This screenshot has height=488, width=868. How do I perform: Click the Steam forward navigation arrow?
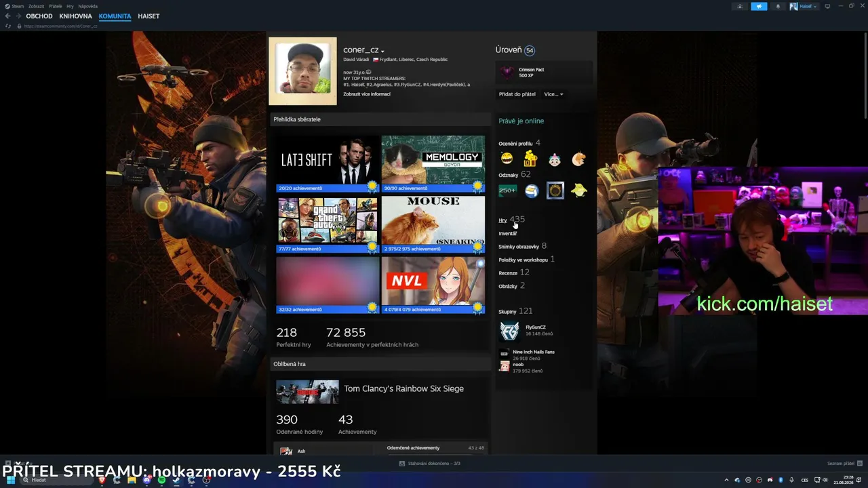[18, 16]
